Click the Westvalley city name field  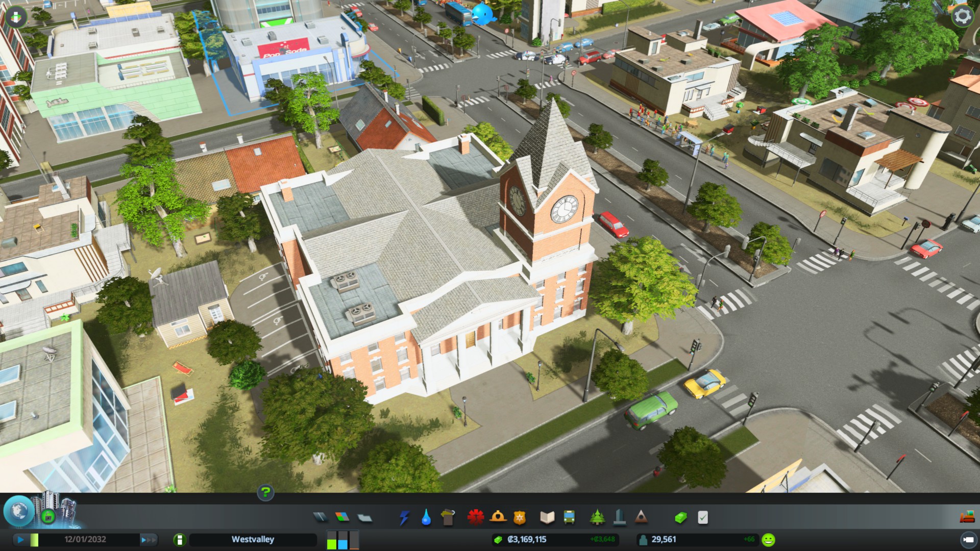253,539
